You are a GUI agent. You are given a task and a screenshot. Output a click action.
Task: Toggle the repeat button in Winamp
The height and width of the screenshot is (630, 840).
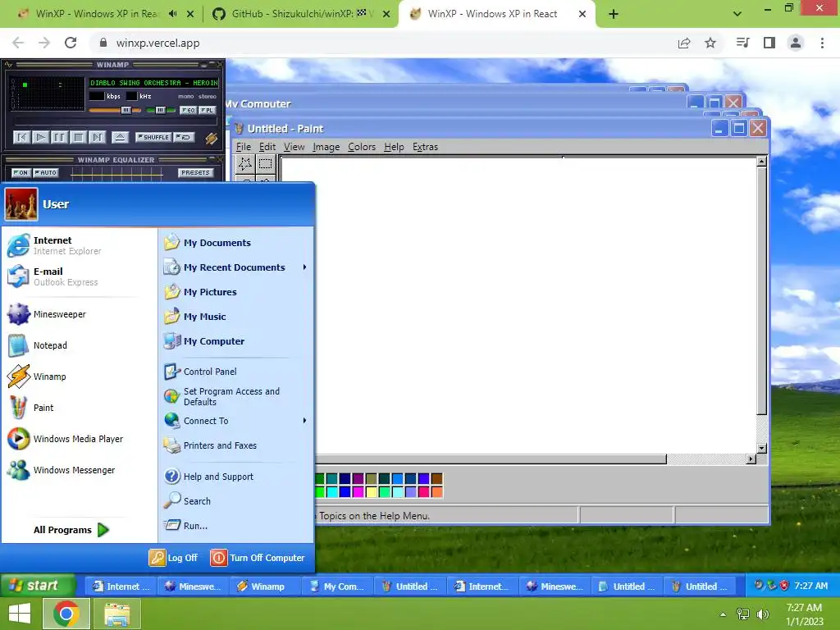[185, 137]
